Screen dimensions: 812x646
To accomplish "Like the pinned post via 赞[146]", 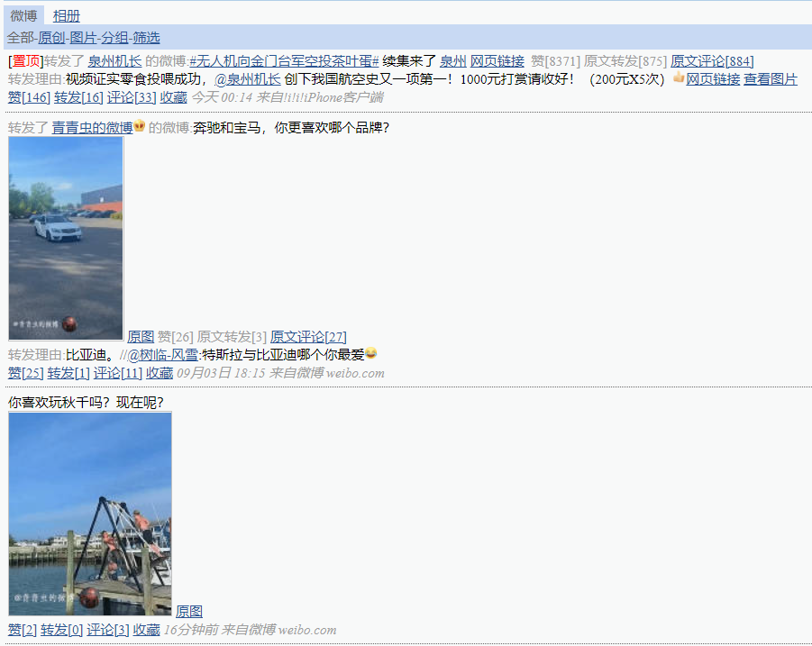I will coord(29,97).
